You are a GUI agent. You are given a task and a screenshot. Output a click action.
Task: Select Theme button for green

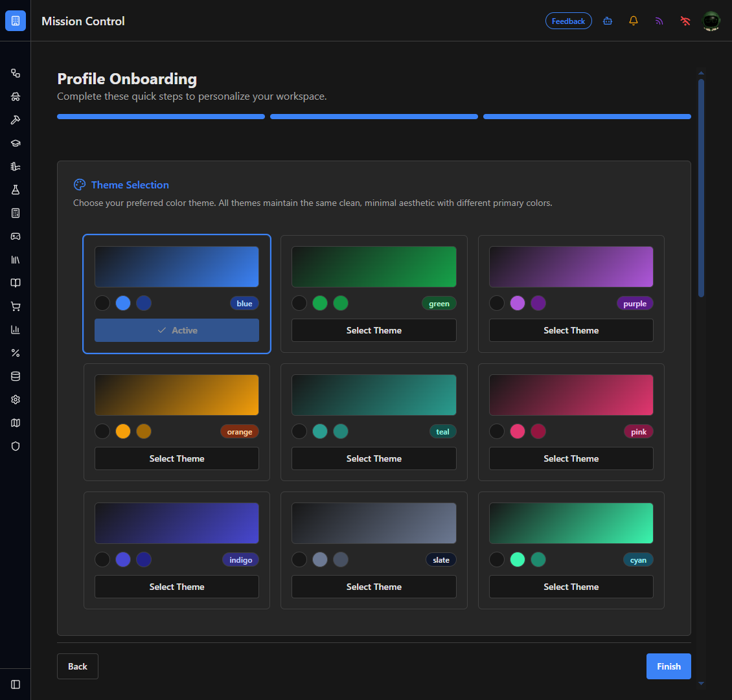[374, 330]
